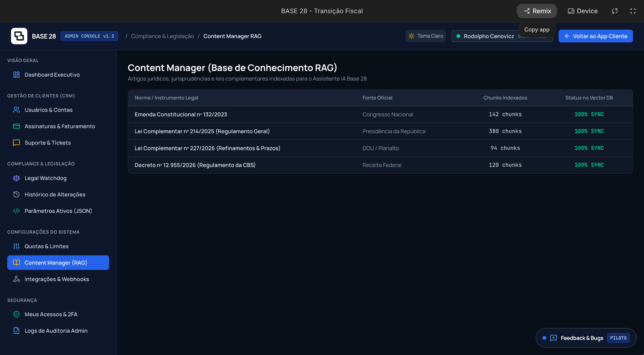This screenshot has width=644, height=355.
Task: Click Receita Federal source cell
Action: pyautogui.click(x=382, y=165)
